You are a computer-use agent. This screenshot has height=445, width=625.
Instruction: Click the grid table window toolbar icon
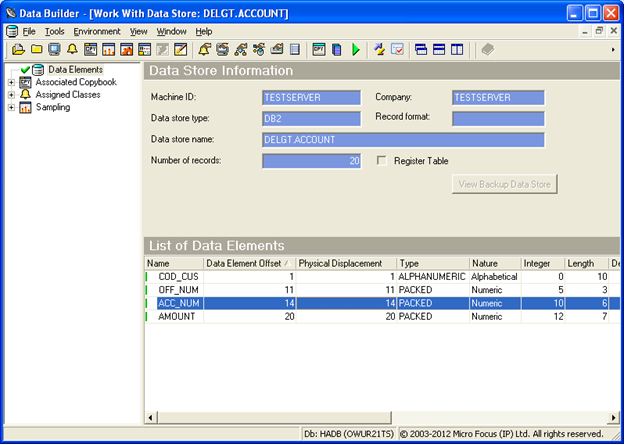pos(144,49)
